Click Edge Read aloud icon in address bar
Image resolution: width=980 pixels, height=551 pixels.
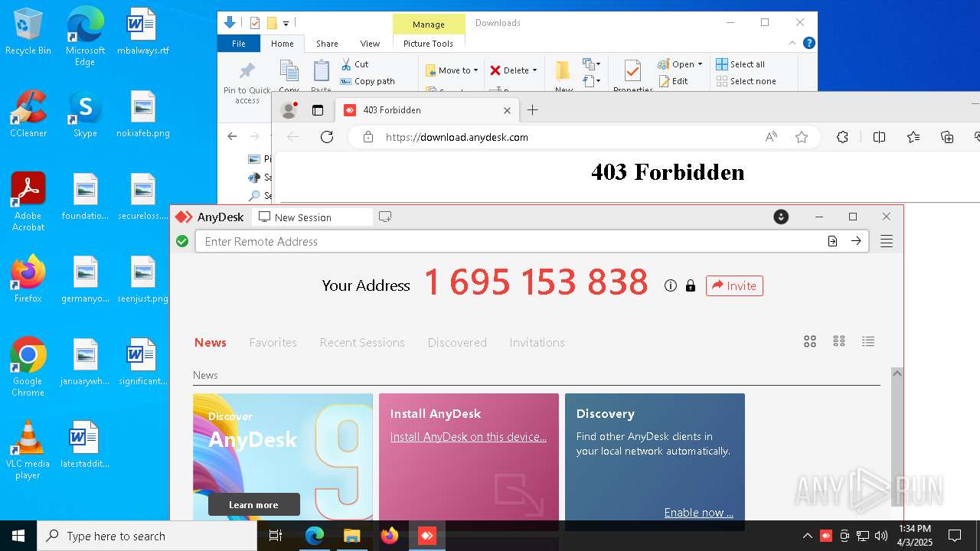771,137
